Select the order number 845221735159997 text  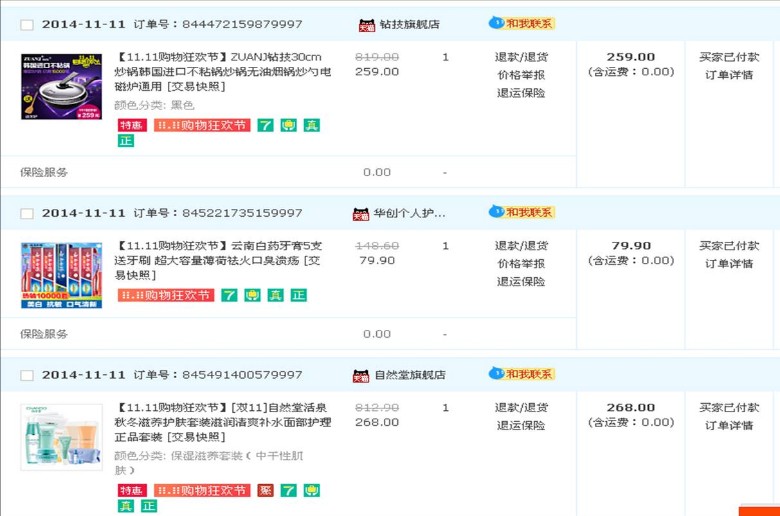242,213
